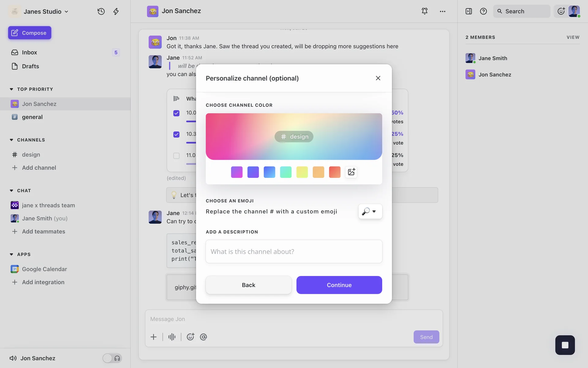Open the help question mark icon
588x368 pixels.
tap(483, 11)
